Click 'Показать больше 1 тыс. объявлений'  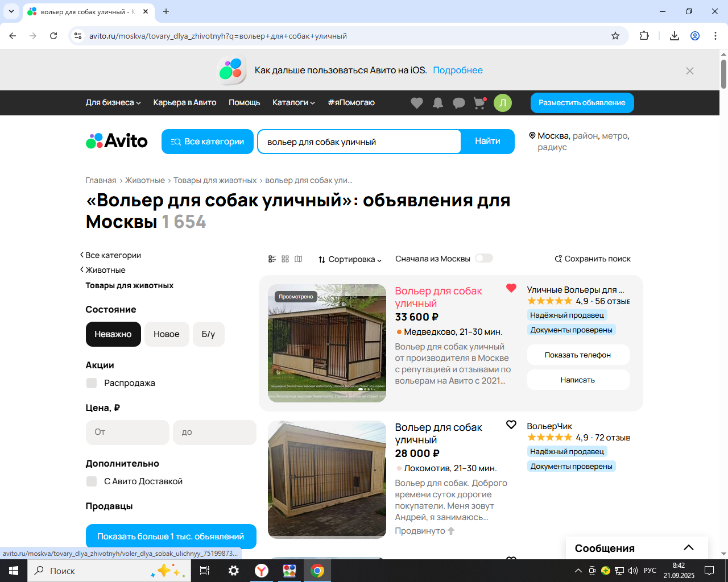171,537
